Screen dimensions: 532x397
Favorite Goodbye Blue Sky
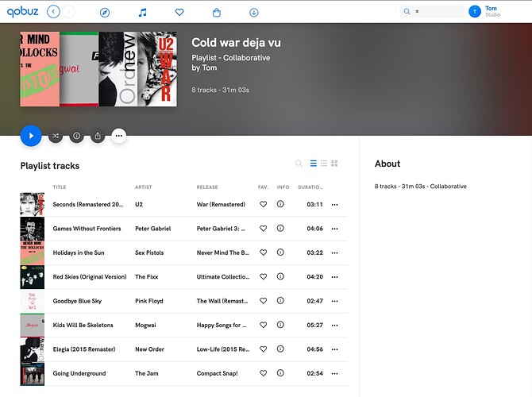[264, 301]
